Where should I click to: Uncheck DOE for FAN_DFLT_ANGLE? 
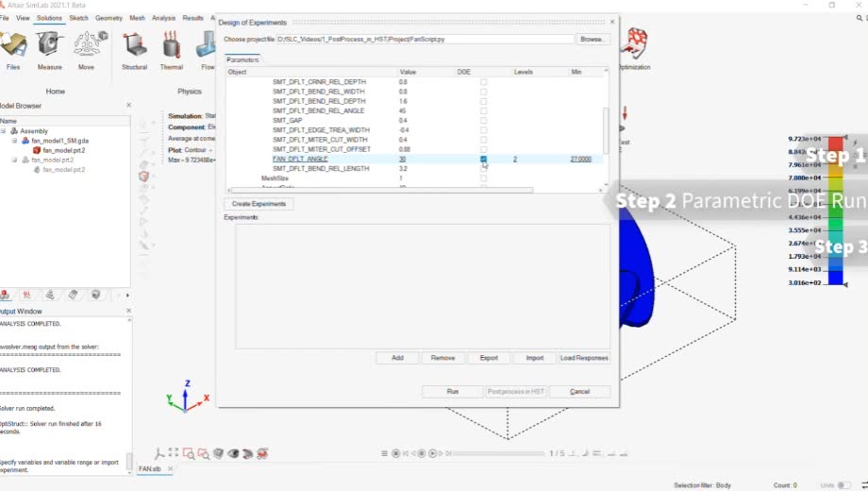tap(484, 159)
